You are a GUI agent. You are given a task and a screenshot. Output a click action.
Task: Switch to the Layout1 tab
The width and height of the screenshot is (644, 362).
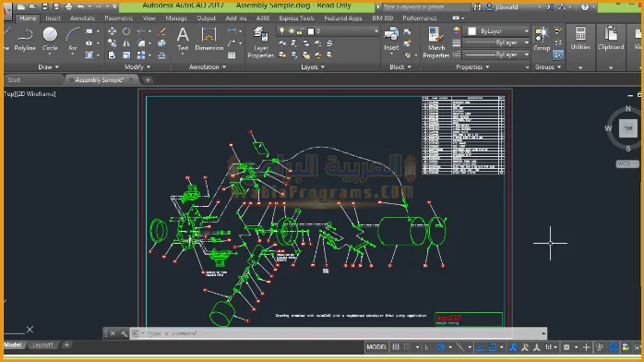(42, 345)
